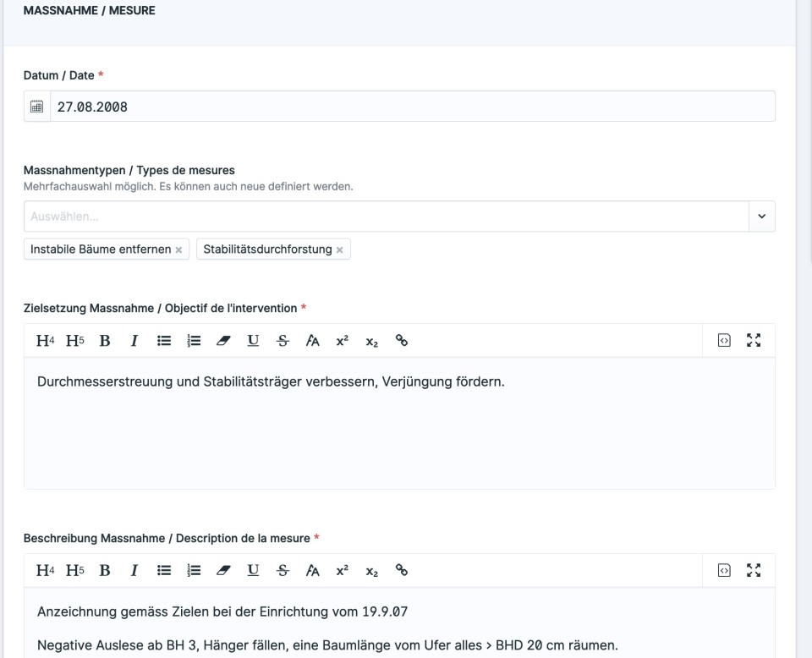The width and height of the screenshot is (812, 658).
Task: Open the Massnahmentypen dropdown arrow
Action: pyautogui.click(x=762, y=217)
